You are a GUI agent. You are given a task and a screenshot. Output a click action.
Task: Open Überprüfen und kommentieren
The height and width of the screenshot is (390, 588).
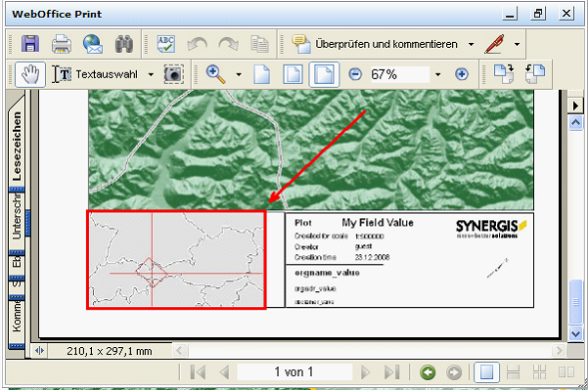pyautogui.click(x=375, y=44)
